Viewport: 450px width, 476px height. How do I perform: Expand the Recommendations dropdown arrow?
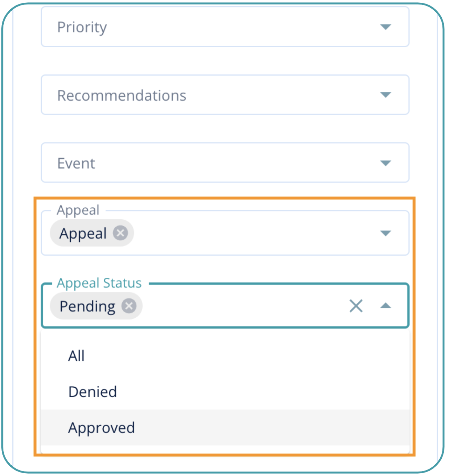386,95
